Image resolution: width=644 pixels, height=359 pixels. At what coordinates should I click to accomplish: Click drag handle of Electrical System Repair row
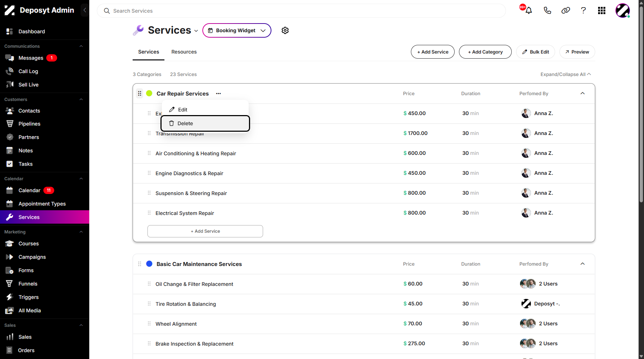[149, 213]
